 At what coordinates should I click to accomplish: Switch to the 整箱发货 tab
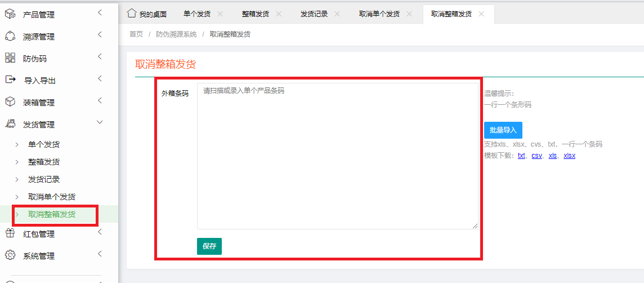[255, 14]
